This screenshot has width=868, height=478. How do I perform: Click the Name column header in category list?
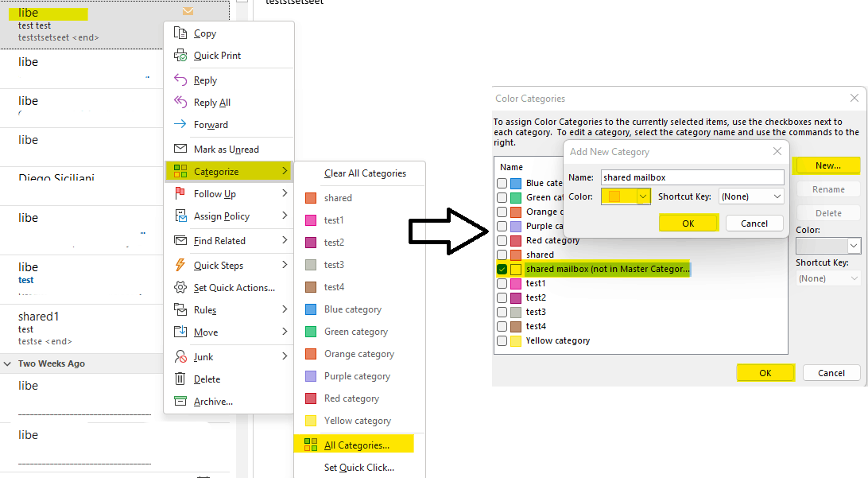512,167
